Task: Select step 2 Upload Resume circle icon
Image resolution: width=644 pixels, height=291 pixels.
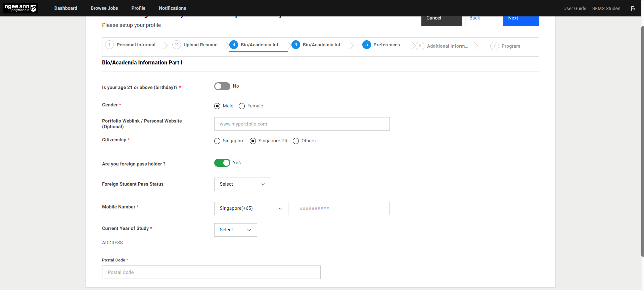Action: [x=177, y=45]
